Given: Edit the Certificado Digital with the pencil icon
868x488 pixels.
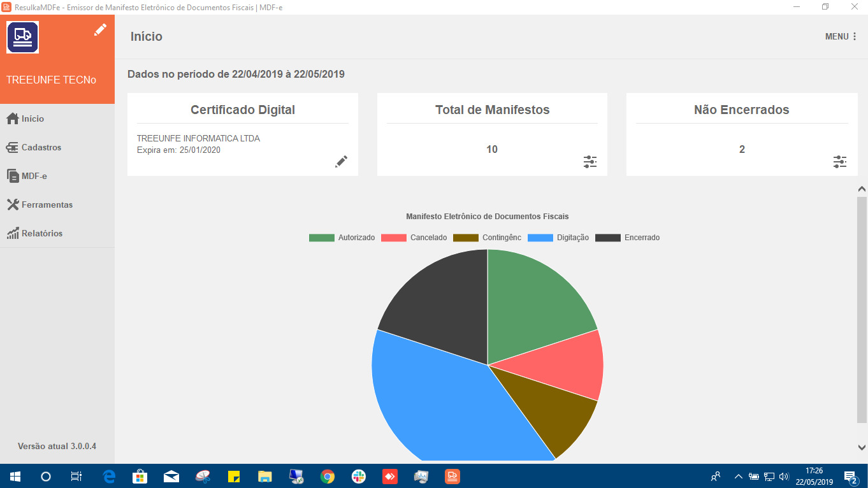Looking at the screenshot, I should click(x=341, y=161).
